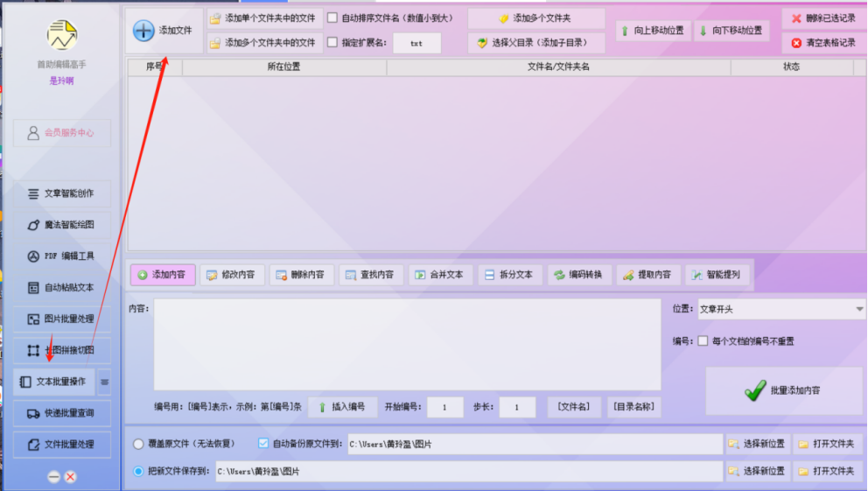
Task: Switch to 智能排列 tab
Action: (x=717, y=275)
